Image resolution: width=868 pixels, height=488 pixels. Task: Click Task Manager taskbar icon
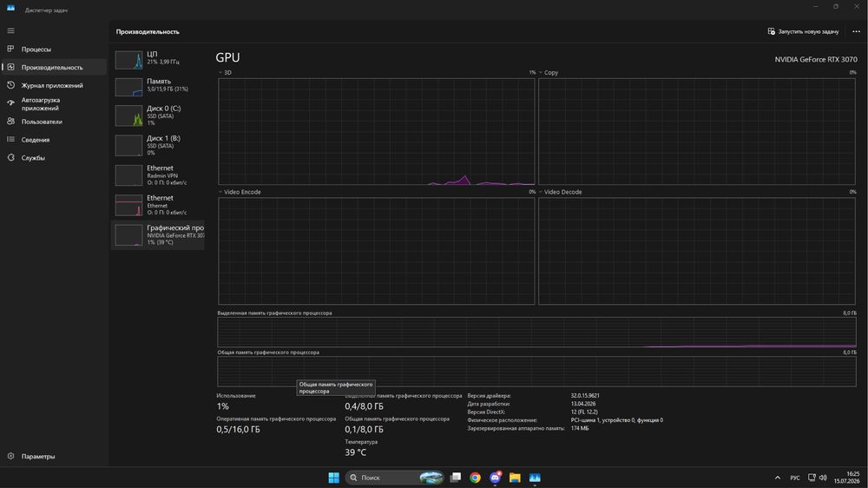tap(535, 478)
